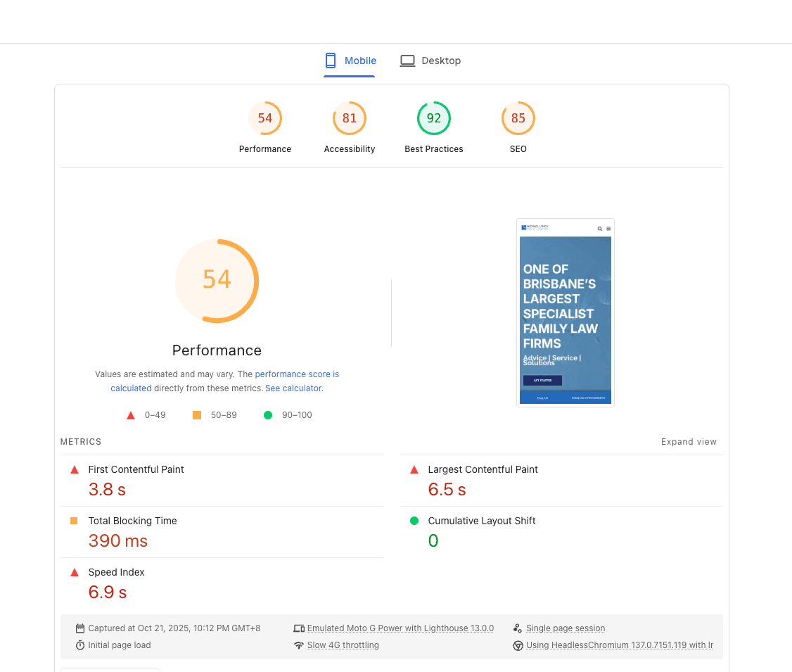The width and height of the screenshot is (792, 672).
Task: Click the Accessibility score circle showing 81
Action: [350, 118]
